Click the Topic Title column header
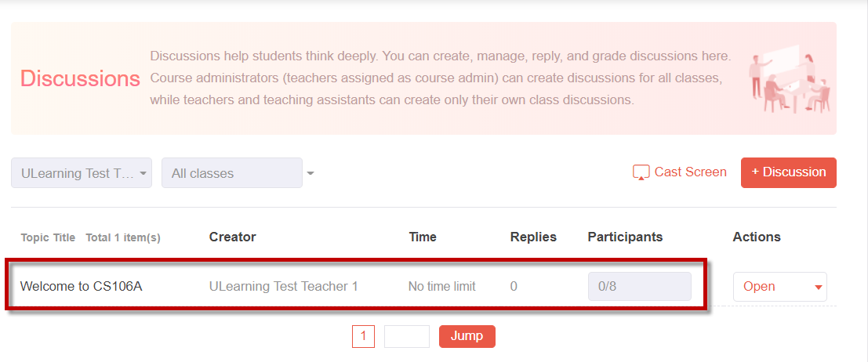This screenshot has width=868, height=362. [x=48, y=237]
